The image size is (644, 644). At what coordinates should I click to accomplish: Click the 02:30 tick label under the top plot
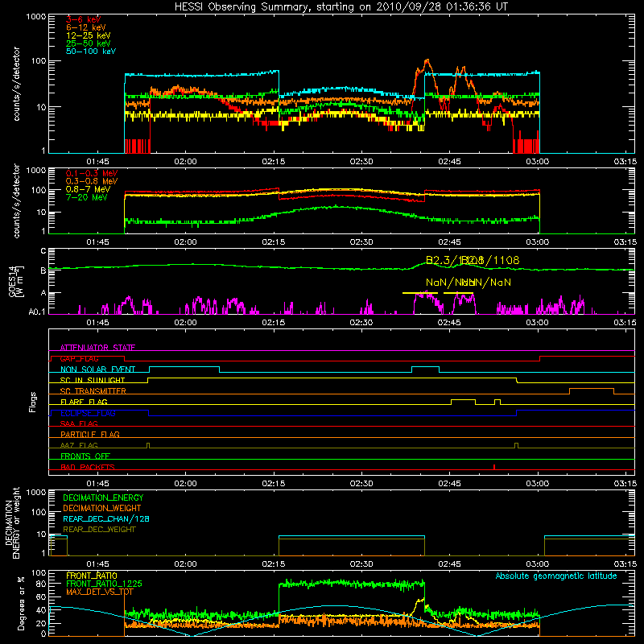pyautogui.click(x=361, y=162)
